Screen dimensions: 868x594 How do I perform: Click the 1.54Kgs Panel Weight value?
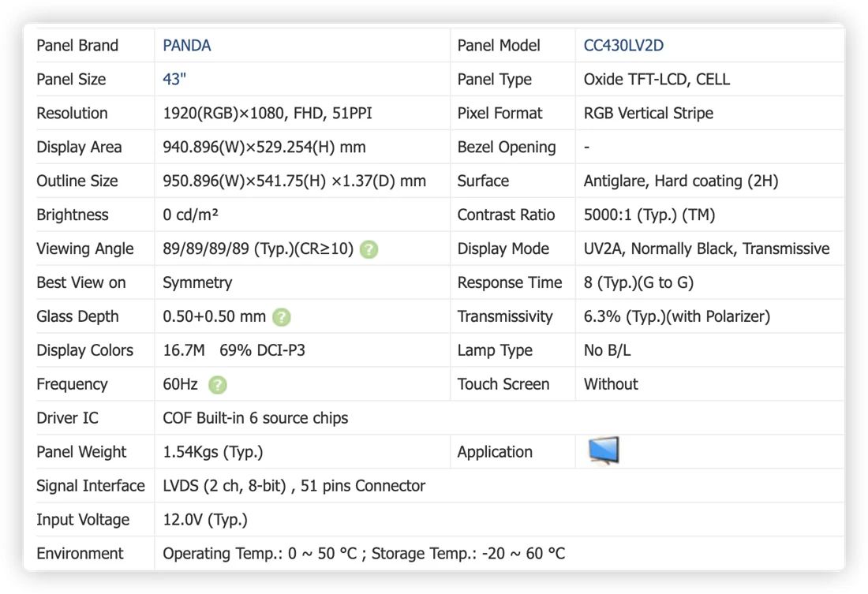tap(212, 452)
